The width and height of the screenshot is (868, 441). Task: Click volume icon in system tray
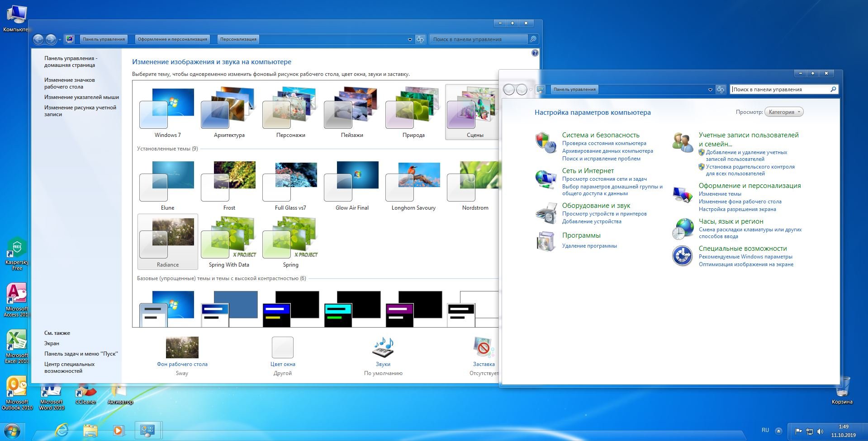point(820,432)
